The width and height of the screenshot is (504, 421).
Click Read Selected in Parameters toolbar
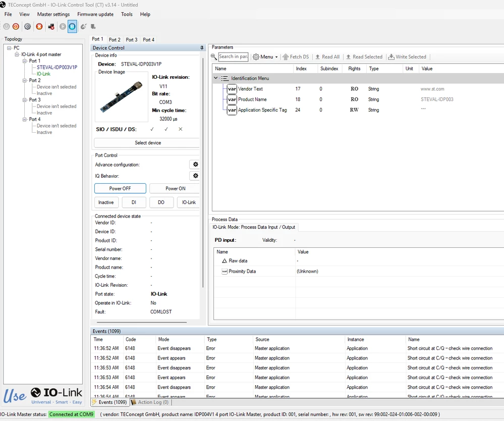(x=364, y=57)
